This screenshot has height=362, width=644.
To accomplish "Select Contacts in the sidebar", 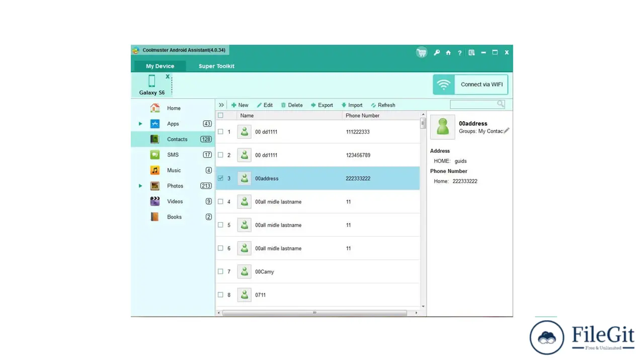I will tap(173, 139).
